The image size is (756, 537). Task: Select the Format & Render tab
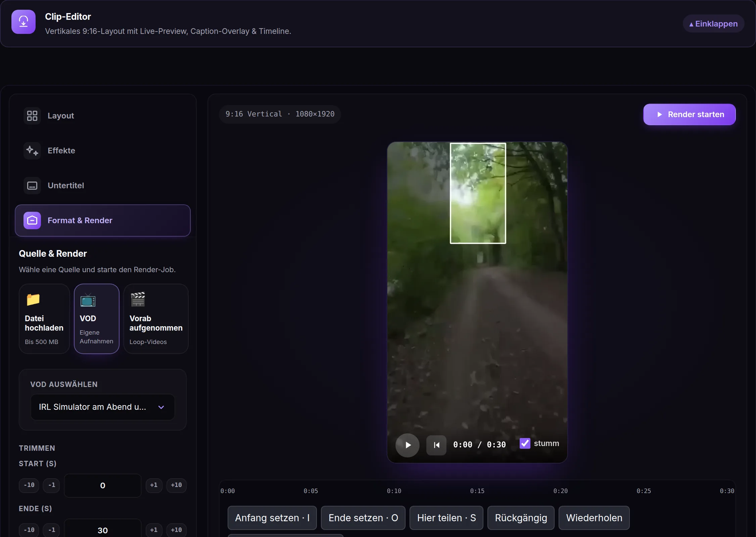click(103, 221)
